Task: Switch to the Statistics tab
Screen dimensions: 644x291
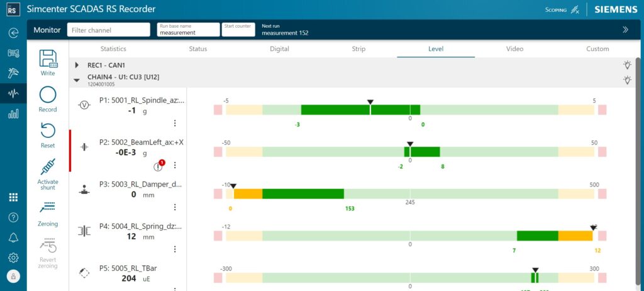Action: point(113,48)
